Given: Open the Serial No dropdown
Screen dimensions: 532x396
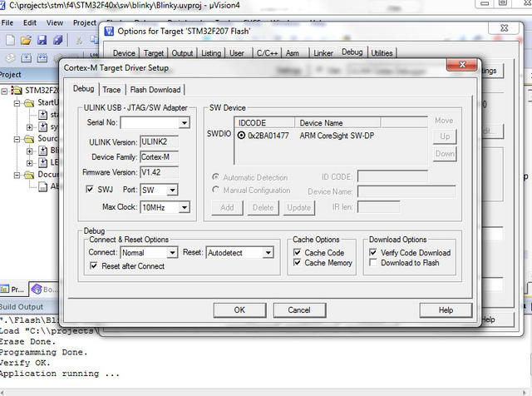Looking at the screenshot, I should (x=185, y=122).
